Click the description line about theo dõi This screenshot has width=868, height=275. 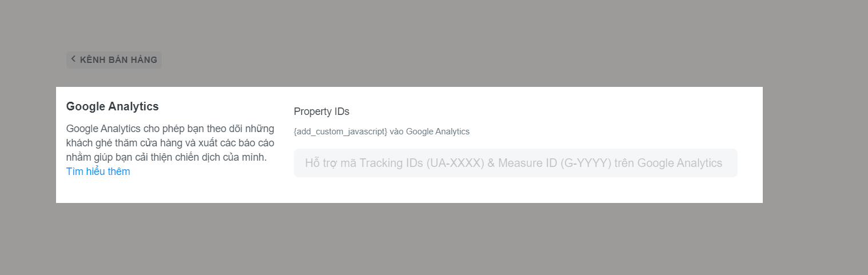coord(170,128)
